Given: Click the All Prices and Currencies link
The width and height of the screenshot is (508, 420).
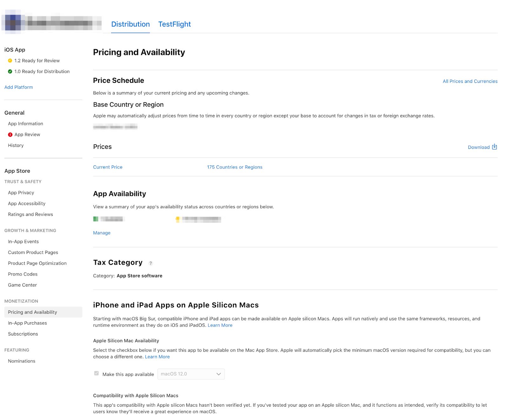Looking at the screenshot, I should tap(470, 81).
